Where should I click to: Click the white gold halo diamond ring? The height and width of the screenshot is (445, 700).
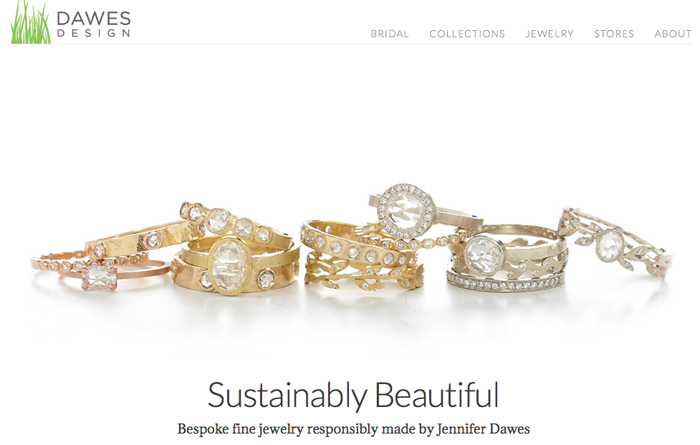[x=417, y=212]
